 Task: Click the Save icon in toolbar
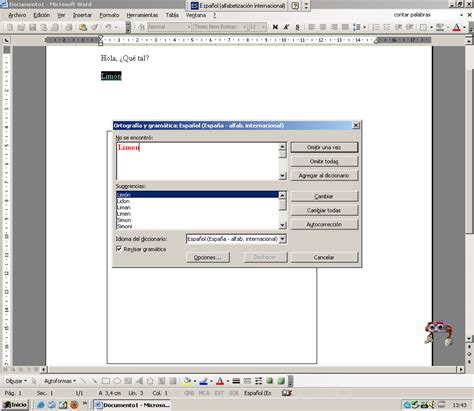coord(32,27)
